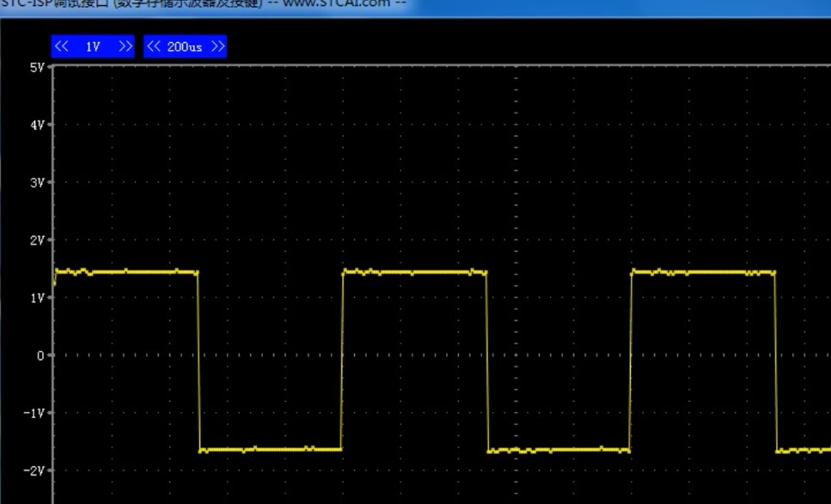Click the right arrows beside 200us

coord(217,46)
